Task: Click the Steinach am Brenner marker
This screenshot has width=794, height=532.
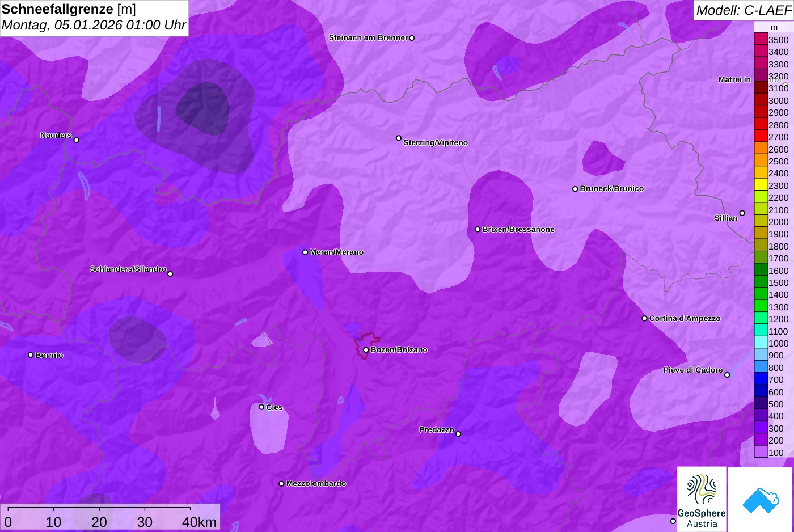Action: tap(412, 38)
